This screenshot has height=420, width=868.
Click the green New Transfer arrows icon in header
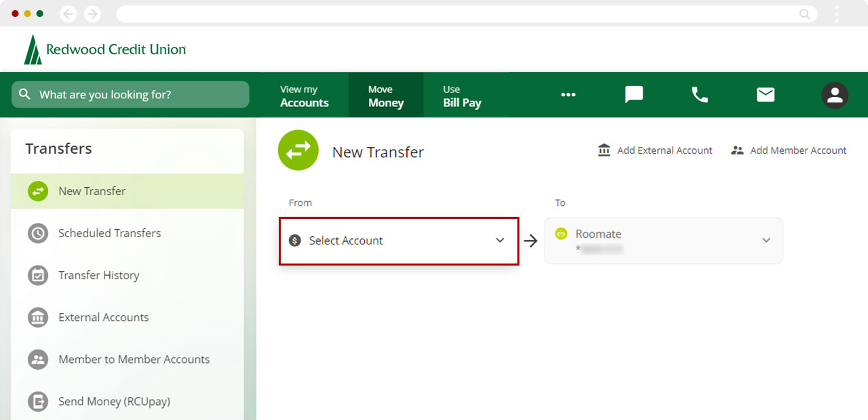(x=298, y=150)
